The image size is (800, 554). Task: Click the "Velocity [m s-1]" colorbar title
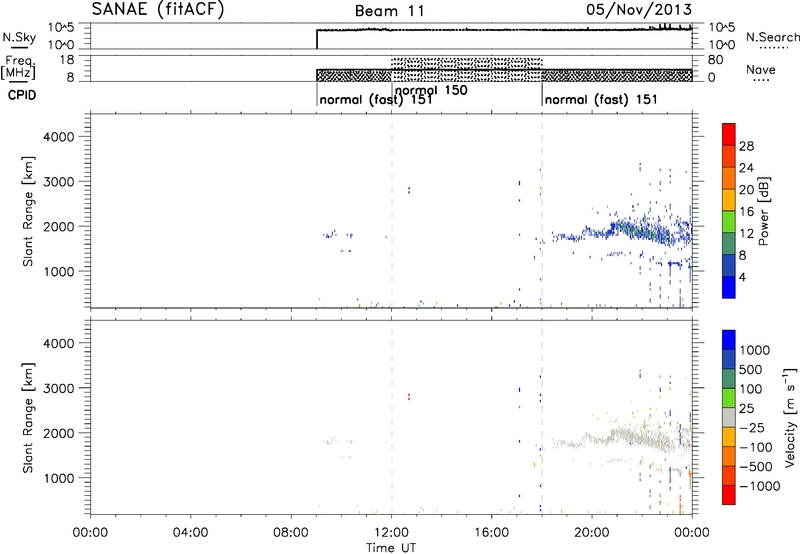click(790, 417)
